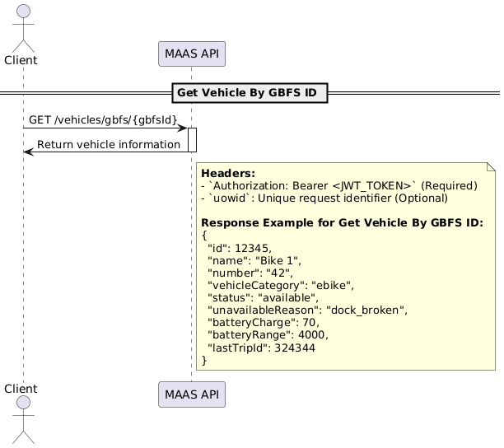The width and height of the screenshot is (504, 448).
Task: Click the top Client actor figure
Action: click(x=23, y=29)
